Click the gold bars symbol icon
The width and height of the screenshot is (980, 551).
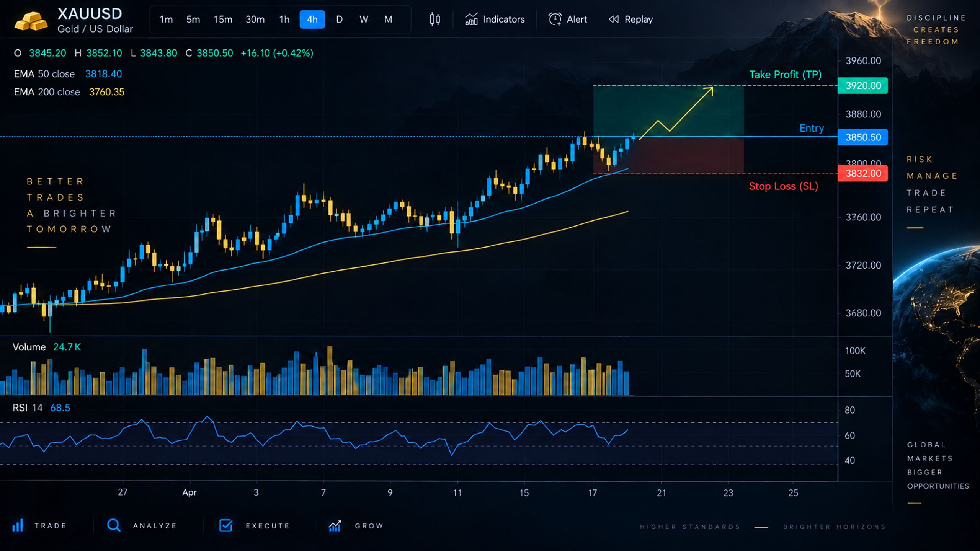[x=31, y=21]
